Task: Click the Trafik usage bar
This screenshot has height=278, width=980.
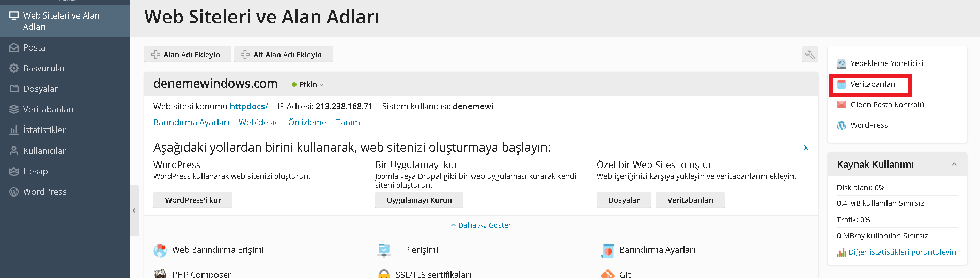Action: [897, 227]
